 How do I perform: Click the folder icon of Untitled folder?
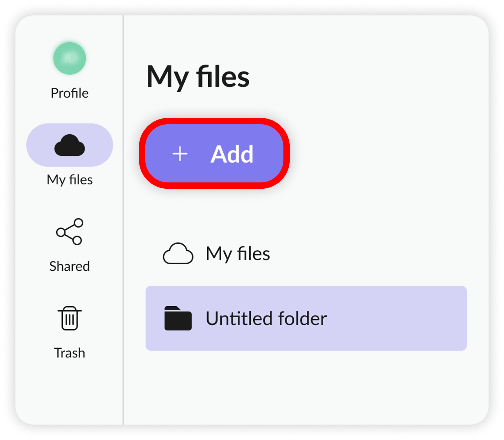pyautogui.click(x=178, y=318)
